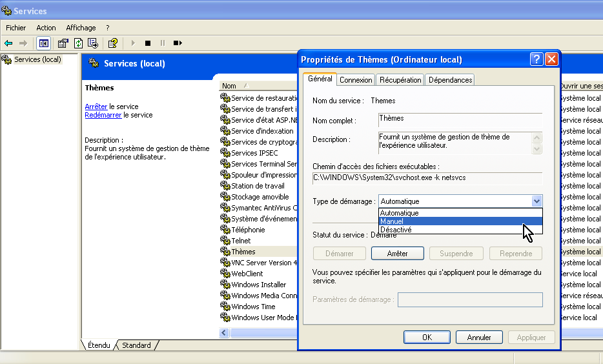Select the Windows User Mode row

point(258,318)
